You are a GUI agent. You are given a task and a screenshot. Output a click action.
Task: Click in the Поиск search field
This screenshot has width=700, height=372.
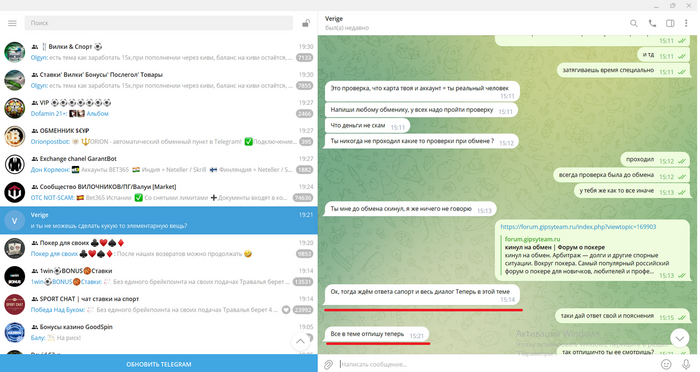(158, 23)
